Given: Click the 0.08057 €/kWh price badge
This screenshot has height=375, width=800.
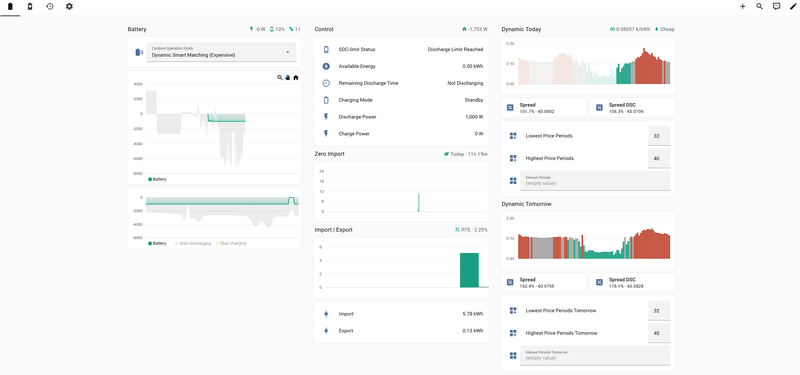Looking at the screenshot, I should [630, 30].
